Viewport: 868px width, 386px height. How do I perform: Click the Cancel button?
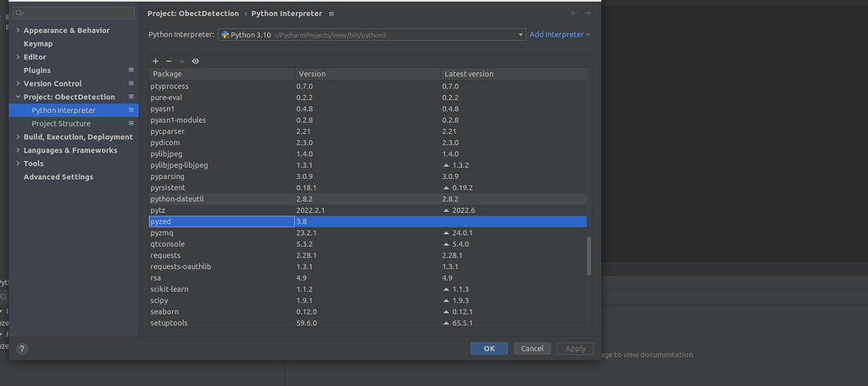532,349
